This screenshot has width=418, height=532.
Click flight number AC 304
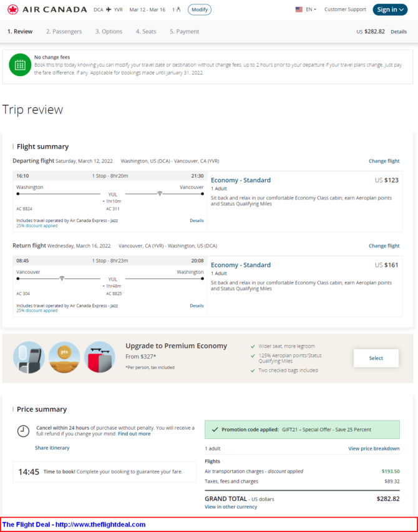(x=23, y=294)
